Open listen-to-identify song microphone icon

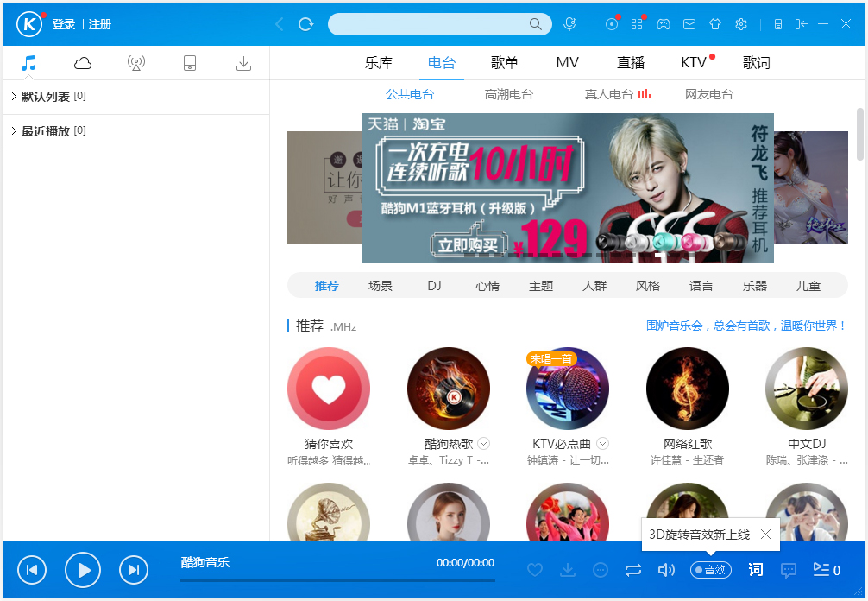click(569, 24)
